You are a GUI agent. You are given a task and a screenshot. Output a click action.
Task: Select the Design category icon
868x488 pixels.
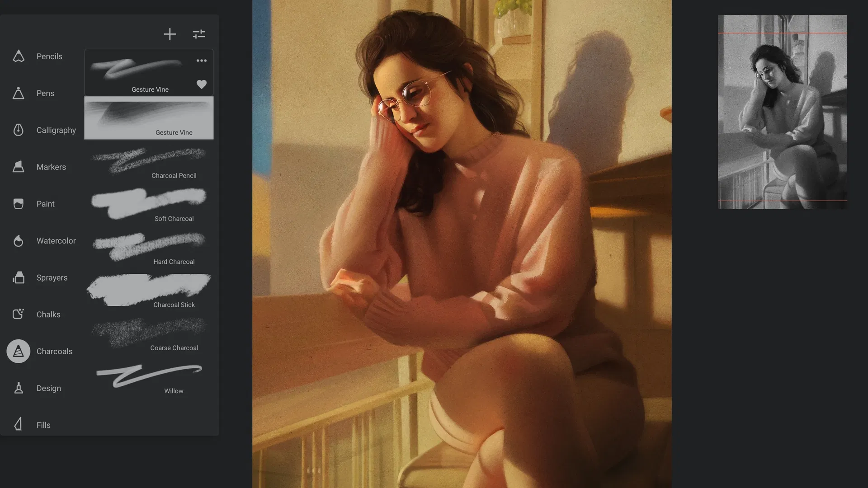(x=19, y=388)
